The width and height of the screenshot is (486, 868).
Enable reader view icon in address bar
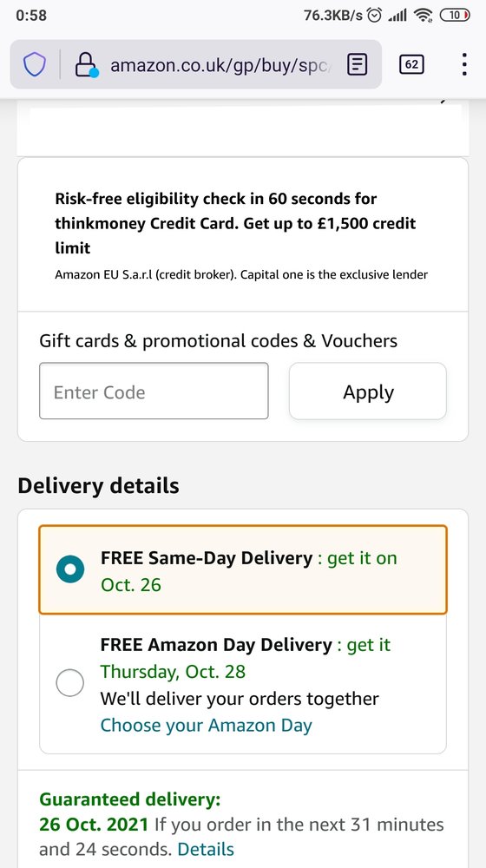click(x=357, y=65)
